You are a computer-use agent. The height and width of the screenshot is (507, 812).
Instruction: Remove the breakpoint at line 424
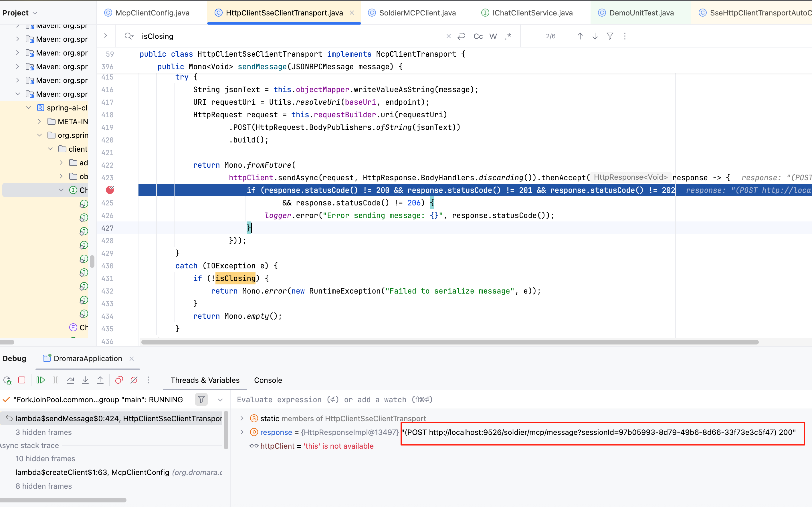pyautogui.click(x=110, y=190)
